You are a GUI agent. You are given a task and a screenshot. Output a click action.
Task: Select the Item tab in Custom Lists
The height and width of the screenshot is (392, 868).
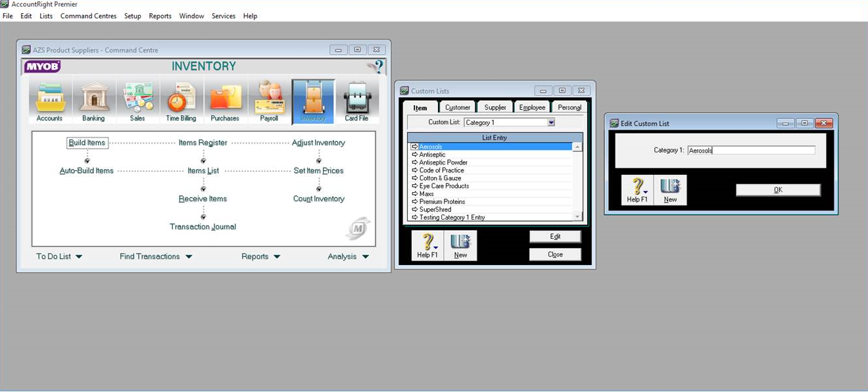point(420,107)
